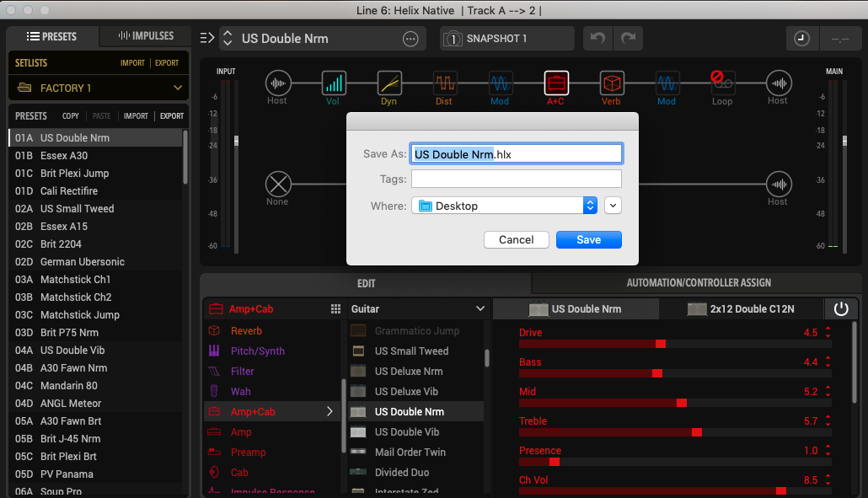Image resolution: width=868 pixels, height=498 pixels.
Task: Click presets IMPORT button
Action: pos(136,116)
